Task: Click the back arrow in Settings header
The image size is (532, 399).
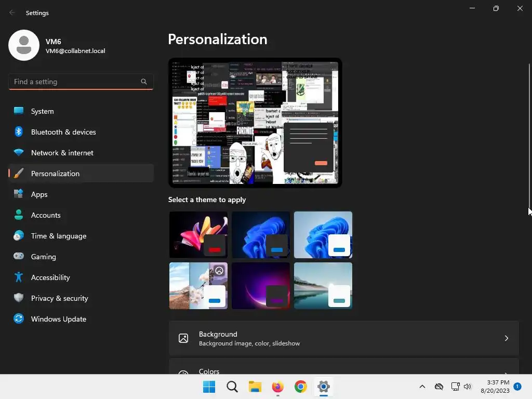Action: tap(12, 12)
